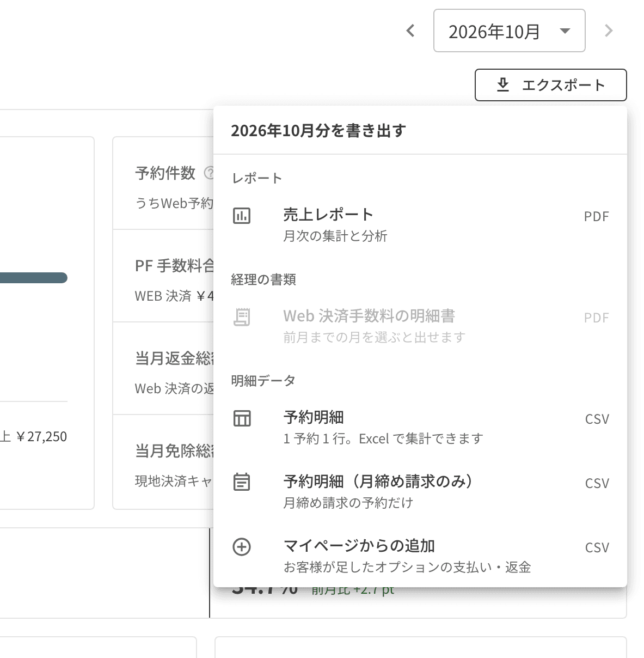Click the 明細データ section label
Viewport: 644px width, 658px height.
(x=263, y=381)
